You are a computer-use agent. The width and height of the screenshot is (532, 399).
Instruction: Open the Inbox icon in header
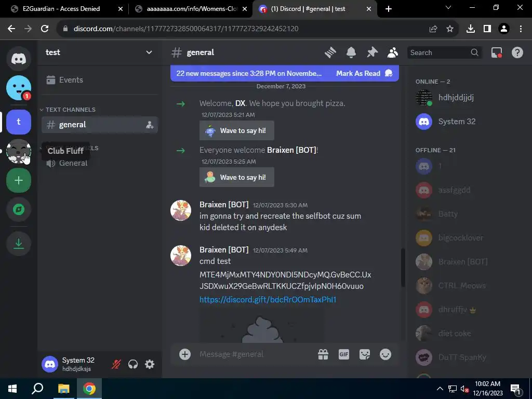496,52
